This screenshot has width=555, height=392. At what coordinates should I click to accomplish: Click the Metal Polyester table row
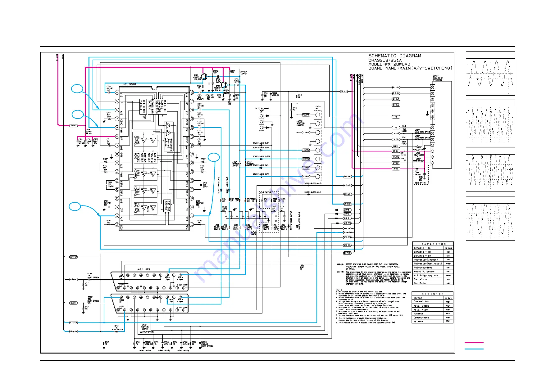(433, 272)
